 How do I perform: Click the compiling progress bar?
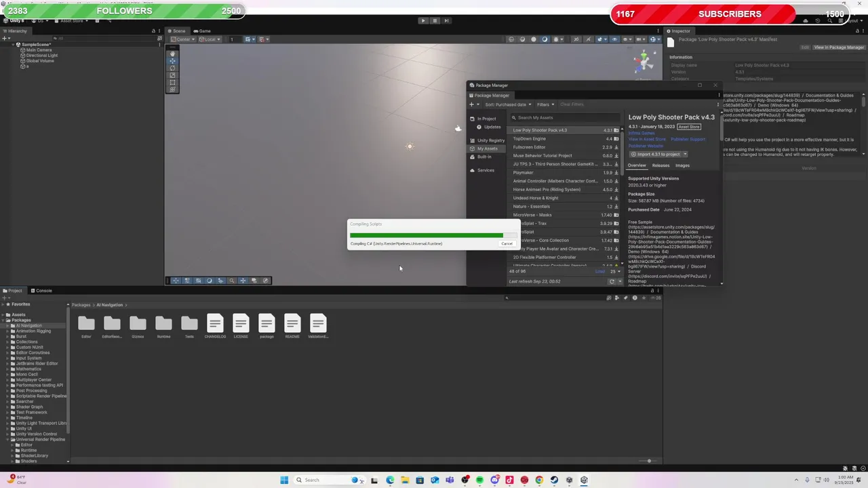[433, 235]
